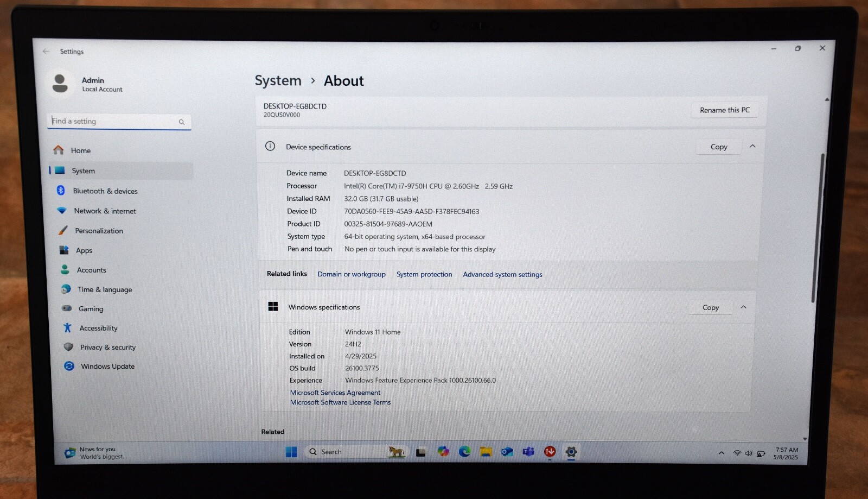This screenshot has height=499, width=868.
Task: Open the Start menu
Action: 291,452
